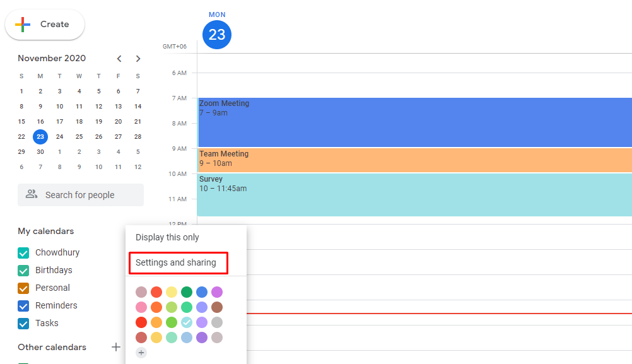Image resolution: width=632 pixels, height=364 pixels.
Task: Select Display this only from the menu
Action: tap(167, 237)
